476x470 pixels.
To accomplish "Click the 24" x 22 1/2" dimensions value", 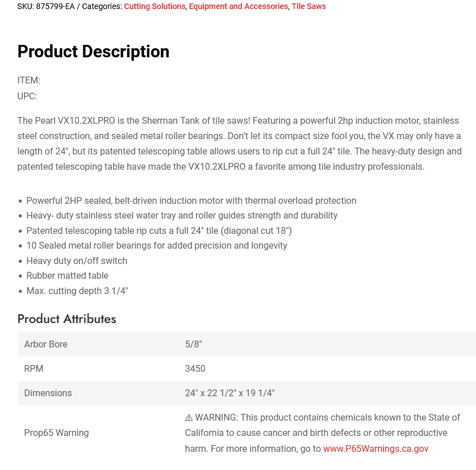I will [x=230, y=393].
